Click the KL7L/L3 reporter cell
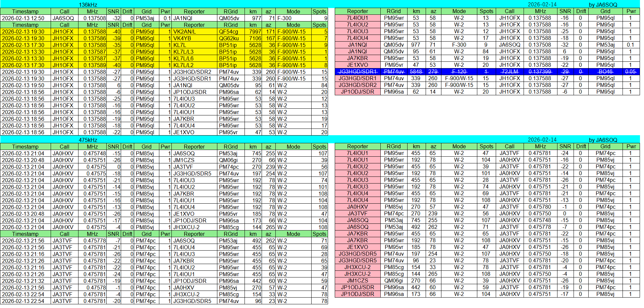The height and width of the screenshot is (308, 644). click(183, 52)
